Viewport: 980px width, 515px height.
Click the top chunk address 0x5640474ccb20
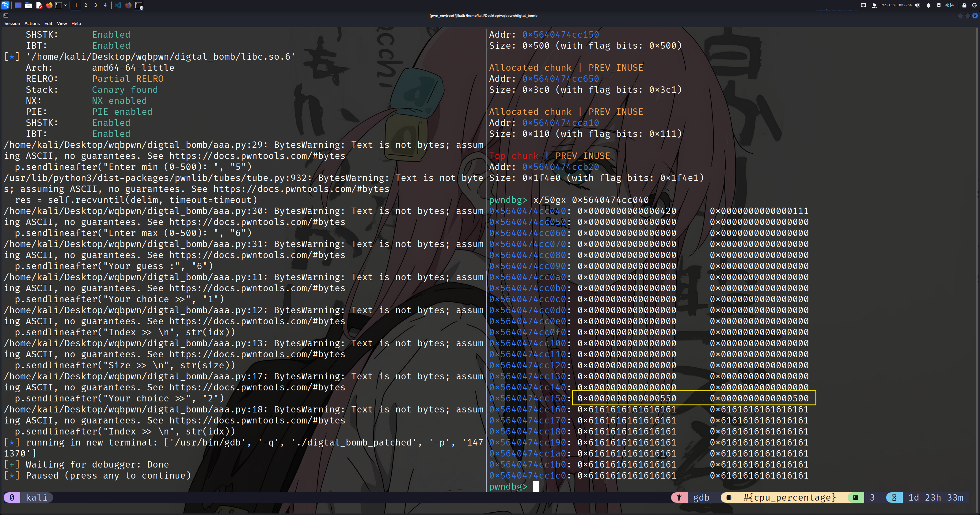pos(560,167)
